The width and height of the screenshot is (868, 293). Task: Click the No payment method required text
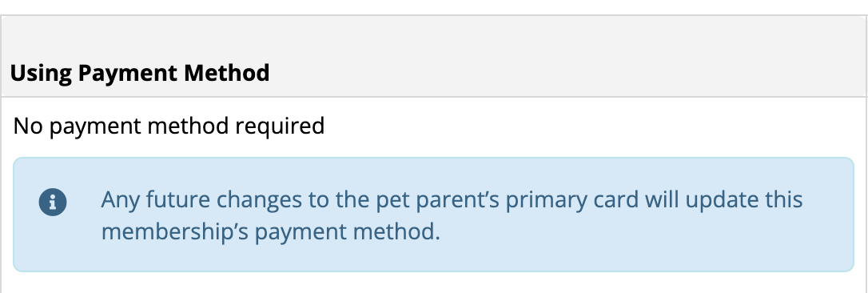(169, 126)
